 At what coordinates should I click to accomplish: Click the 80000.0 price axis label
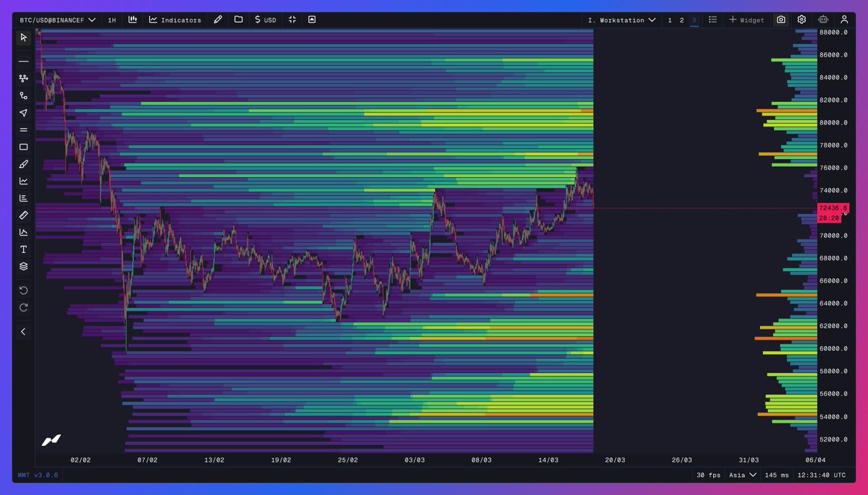[833, 123]
